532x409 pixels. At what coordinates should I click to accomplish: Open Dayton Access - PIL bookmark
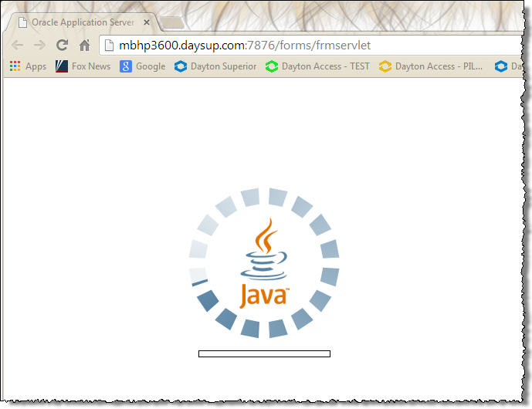(431, 66)
